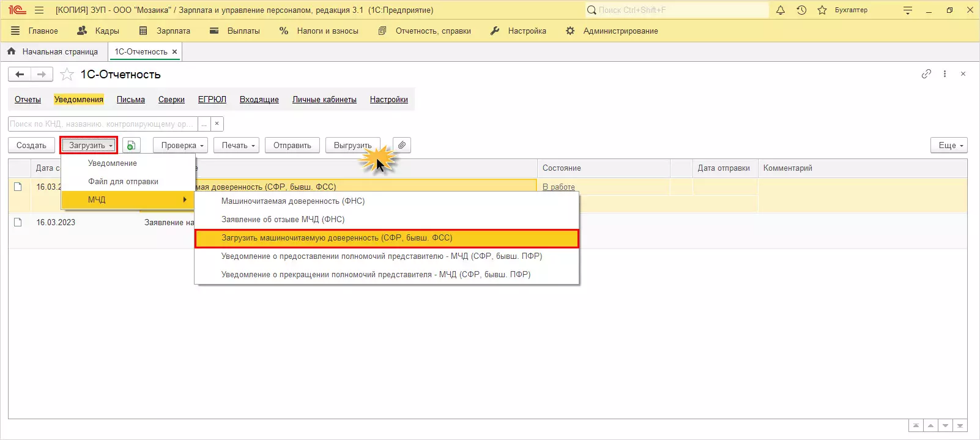Open the form's three-dot menu
980x440 pixels.
click(x=945, y=74)
